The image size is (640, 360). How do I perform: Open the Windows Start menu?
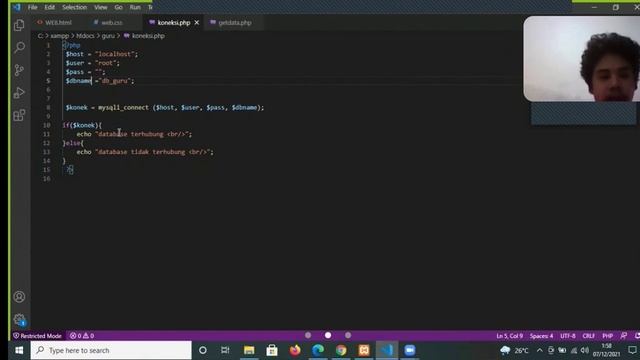tap(19, 350)
